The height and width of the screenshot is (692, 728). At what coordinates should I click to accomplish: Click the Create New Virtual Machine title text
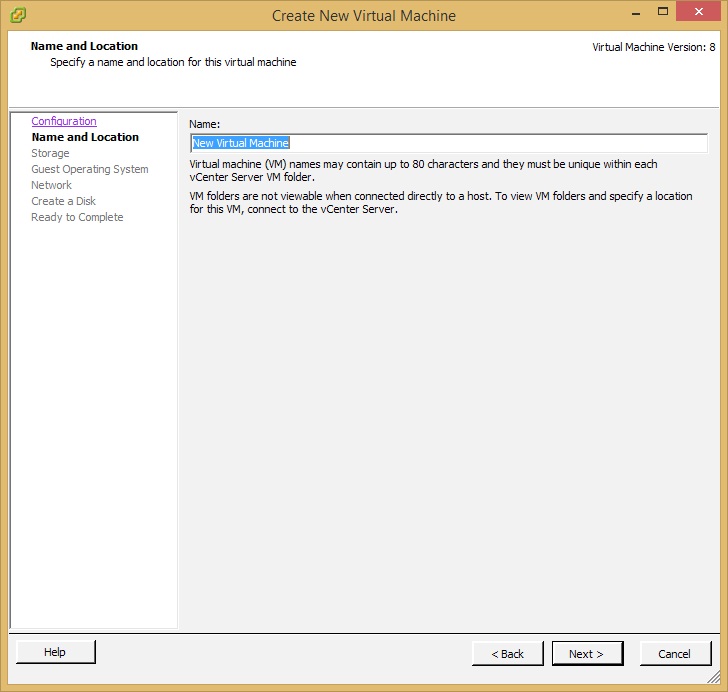(x=364, y=16)
